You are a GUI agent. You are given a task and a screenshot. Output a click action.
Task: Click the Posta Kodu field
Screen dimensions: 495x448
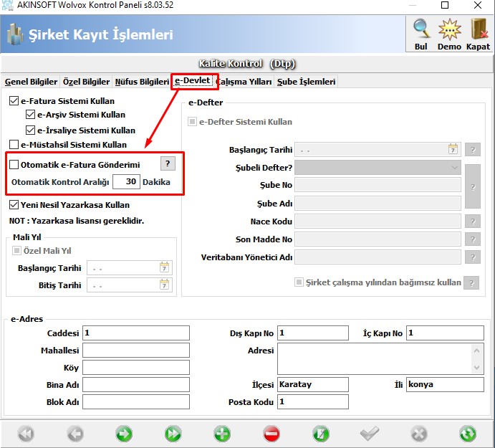tap(313, 401)
